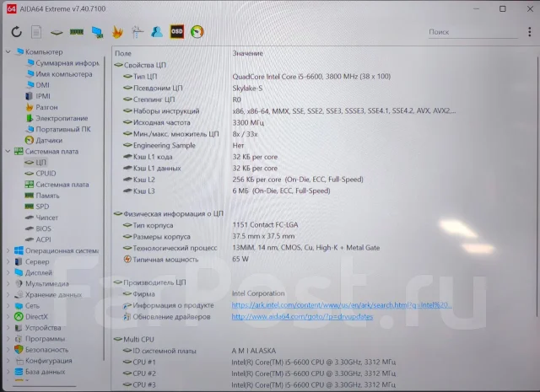Select Имя компьютера in the tree
540x392 pixels.
[59, 74]
